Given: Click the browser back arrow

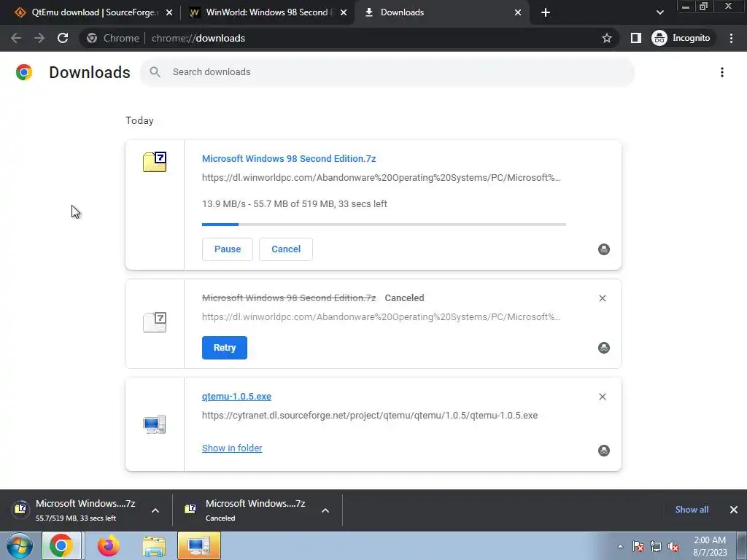Looking at the screenshot, I should coord(16,38).
